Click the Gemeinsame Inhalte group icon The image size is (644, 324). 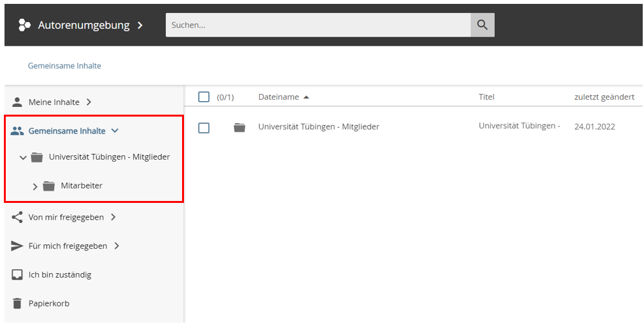click(x=17, y=131)
